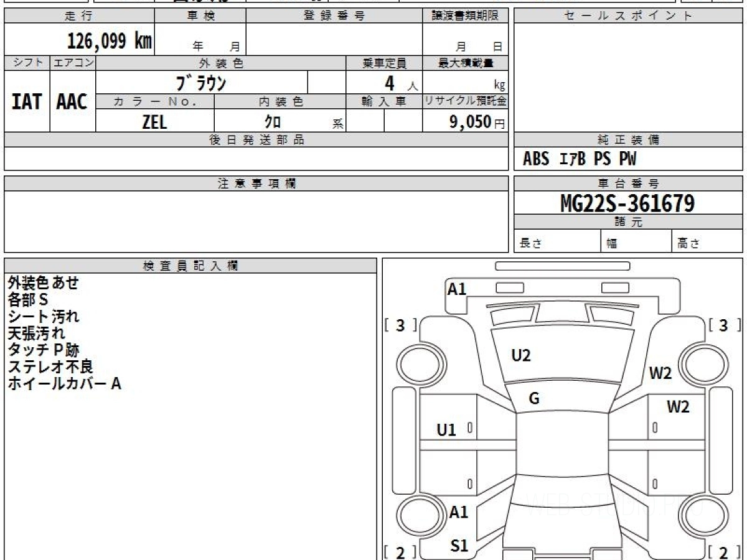Screen dimensions: 747x560
Task: Click the 幅 dimension label
Action: click(611, 243)
